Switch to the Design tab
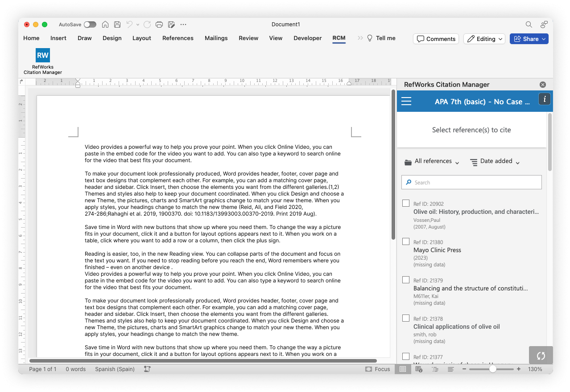This screenshot has height=392, width=570. 112,38
